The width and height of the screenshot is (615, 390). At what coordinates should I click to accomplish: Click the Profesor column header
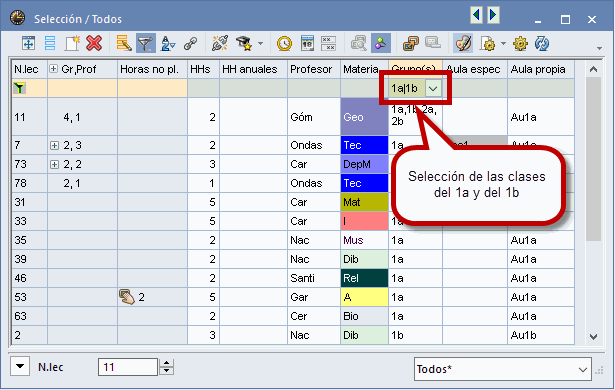pyautogui.click(x=311, y=69)
